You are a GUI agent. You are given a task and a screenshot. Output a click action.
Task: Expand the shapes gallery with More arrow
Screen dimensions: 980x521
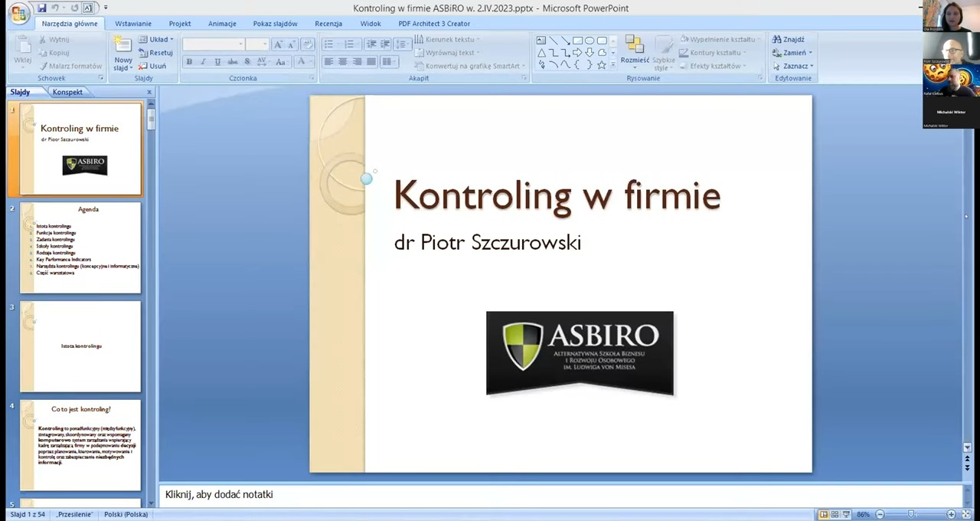[613, 65]
